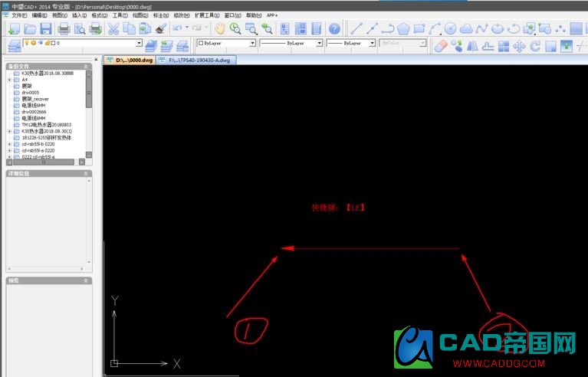Screen dimensions: 588x377
Task: Select the 181226-SJ55 backup file entry
Action: click(46, 137)
